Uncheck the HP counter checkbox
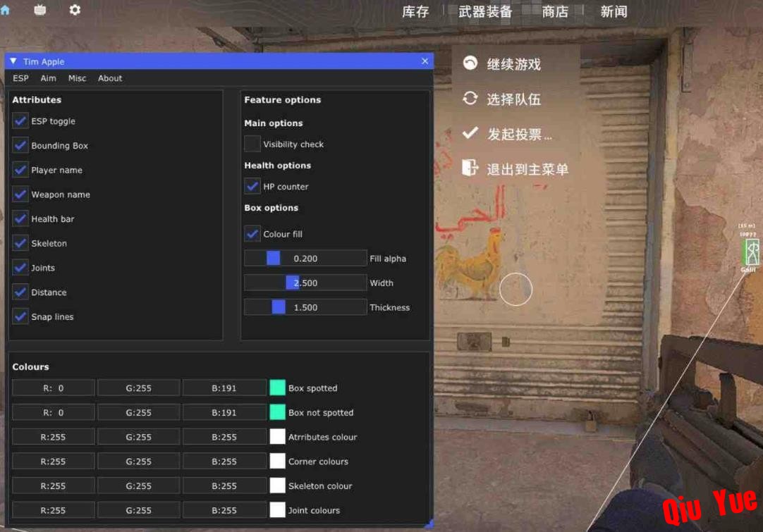Image resolution: width=763 pixels, height=532 pixels. (252, 186)
